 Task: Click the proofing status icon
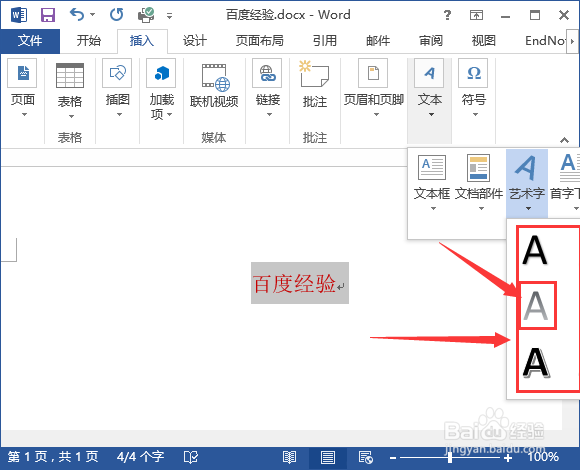pos(191,457)
